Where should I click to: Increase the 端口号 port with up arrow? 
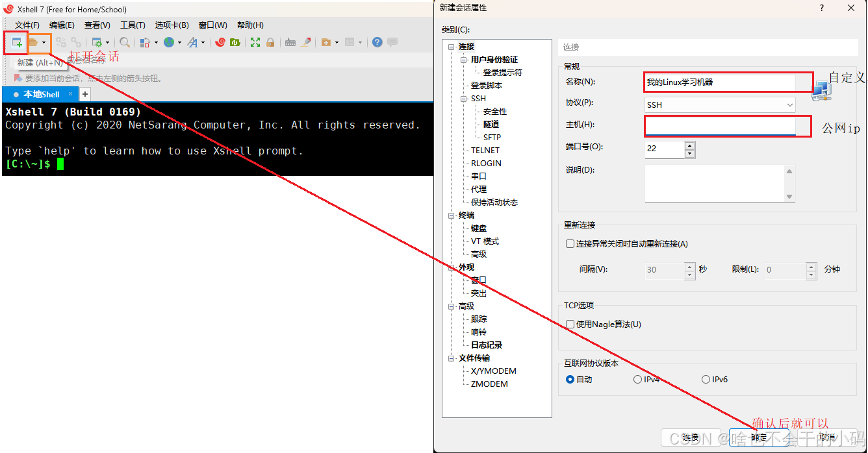(690, 145)
